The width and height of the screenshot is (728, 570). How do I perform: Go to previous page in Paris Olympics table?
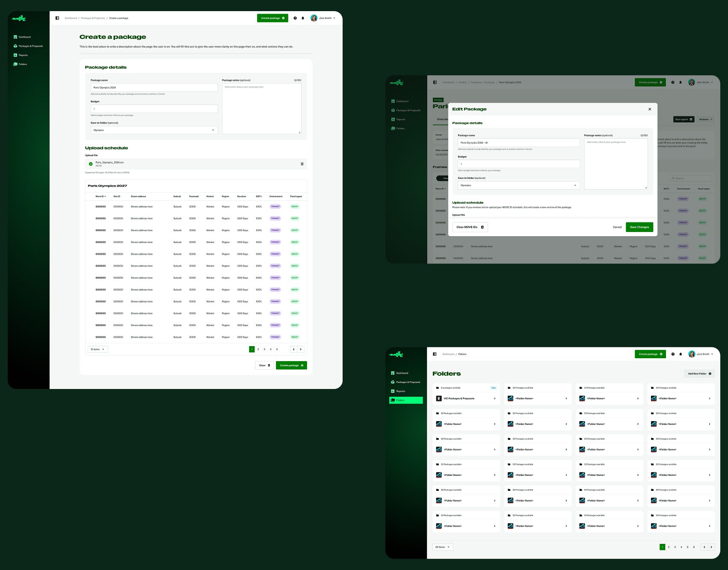pos(293,349)
